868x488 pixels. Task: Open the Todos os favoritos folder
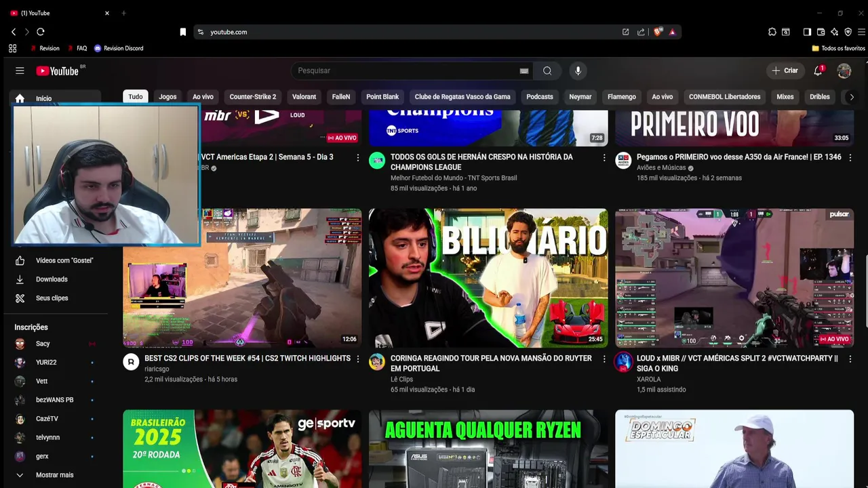838,48
